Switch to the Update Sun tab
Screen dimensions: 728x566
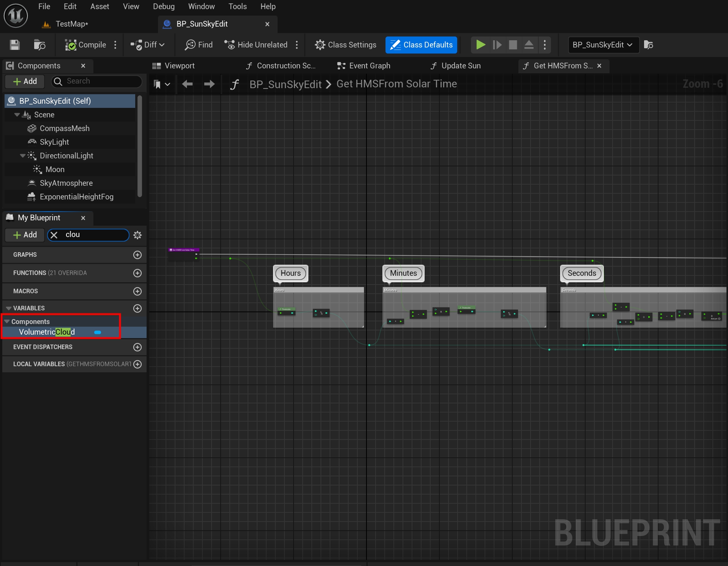tap(456, 66)
